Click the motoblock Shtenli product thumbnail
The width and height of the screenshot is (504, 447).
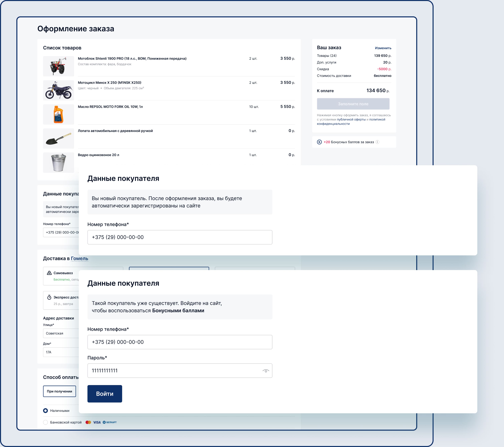(x=58, y=66)
